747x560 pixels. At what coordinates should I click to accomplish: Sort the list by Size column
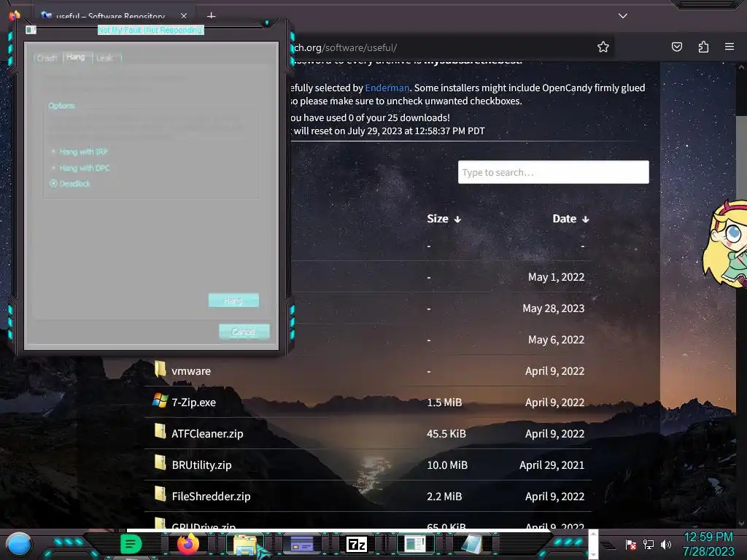point(444,219)
